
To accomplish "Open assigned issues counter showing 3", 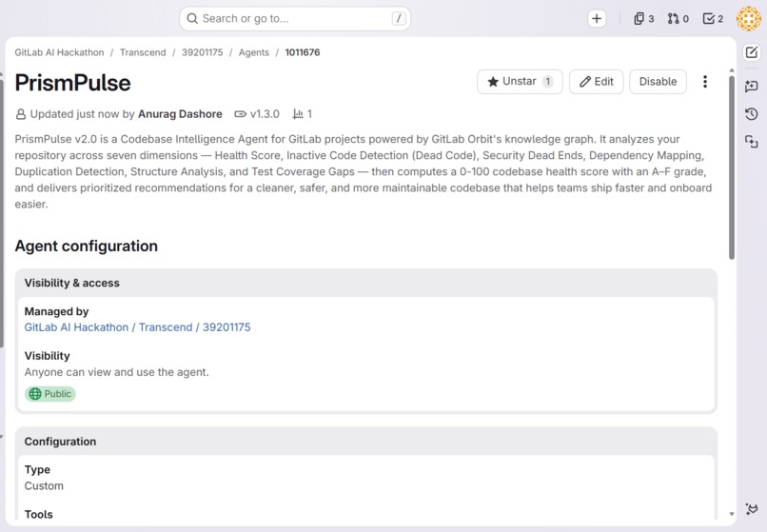I will 643,19.
